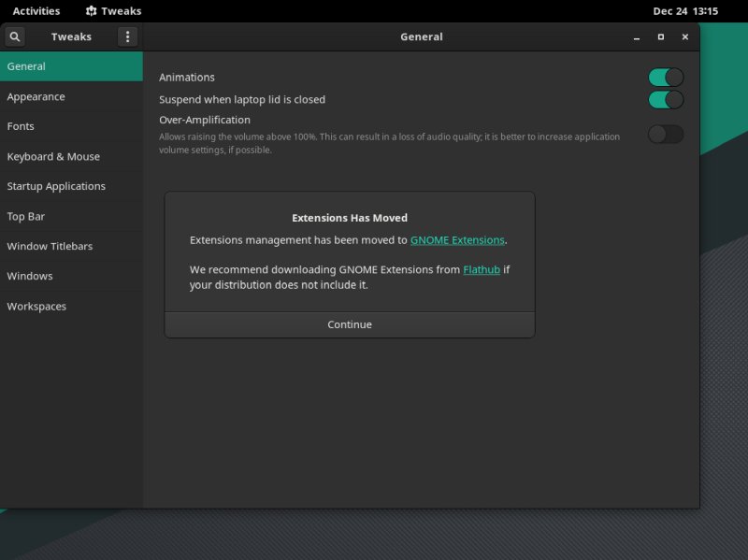Open the Fonts settings
Image resolution: width=748 pixels, height=560 pixels.
point(22,126)
